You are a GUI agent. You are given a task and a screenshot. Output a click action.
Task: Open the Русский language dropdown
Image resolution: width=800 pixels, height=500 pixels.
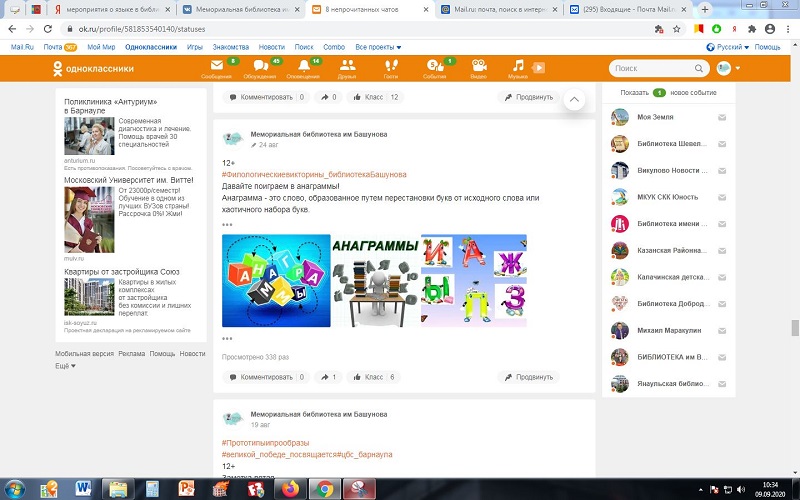click(x=728, y=47)
